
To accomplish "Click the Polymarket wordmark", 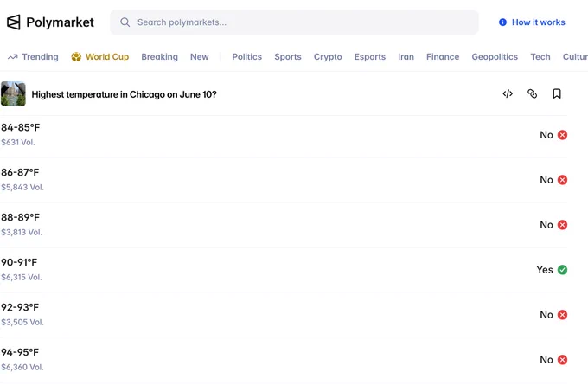I will (60, 22).
